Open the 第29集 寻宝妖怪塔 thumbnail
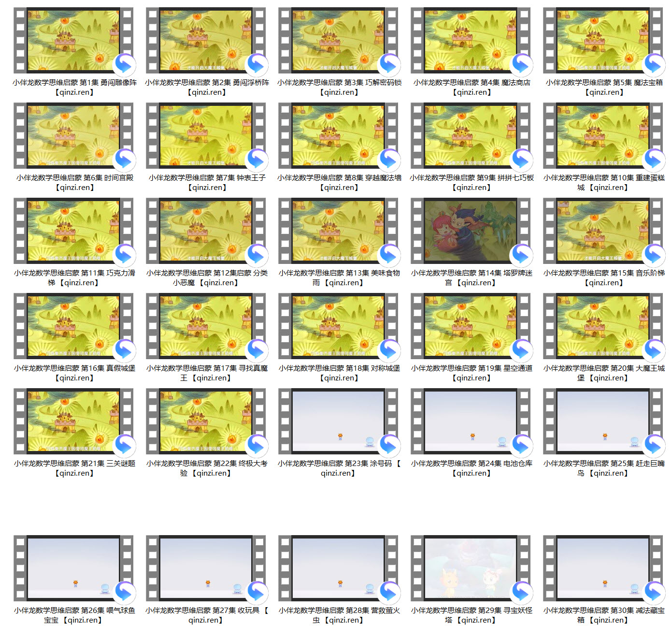Image resolution: width=672 pixels, height=626 pixels. click(471, 568)
